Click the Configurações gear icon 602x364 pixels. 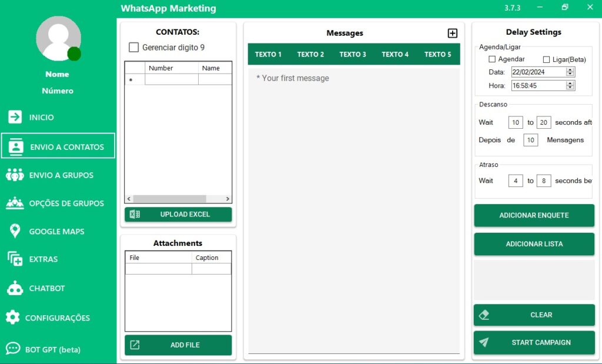(x=13, y=317)
